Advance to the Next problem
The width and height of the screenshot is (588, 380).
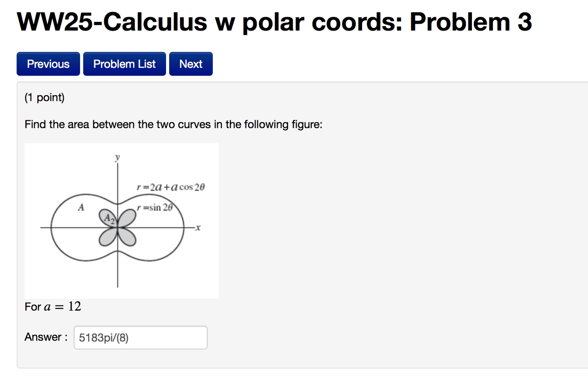click(x=191, y=64)
